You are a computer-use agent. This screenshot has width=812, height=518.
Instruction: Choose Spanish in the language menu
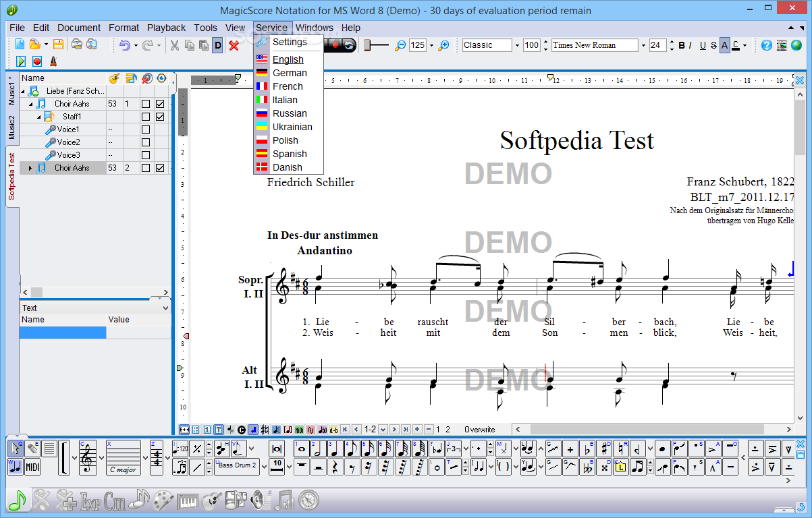tap(289, 154)
